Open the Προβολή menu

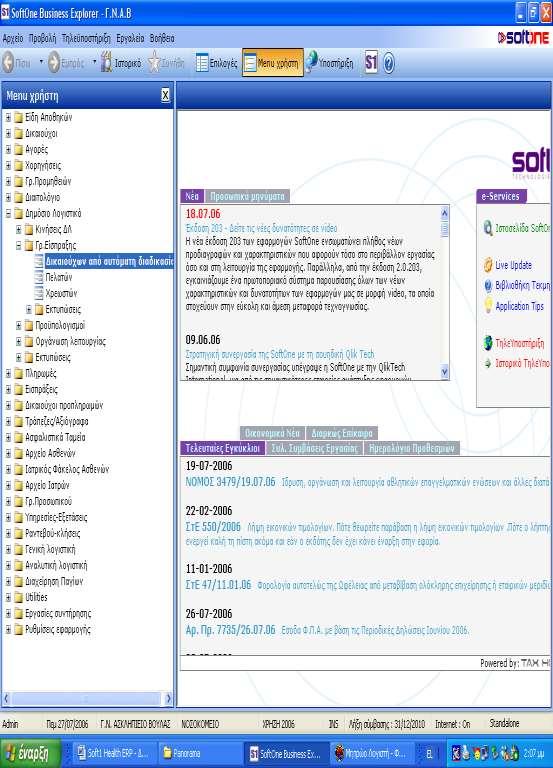(x=42, y=38)
